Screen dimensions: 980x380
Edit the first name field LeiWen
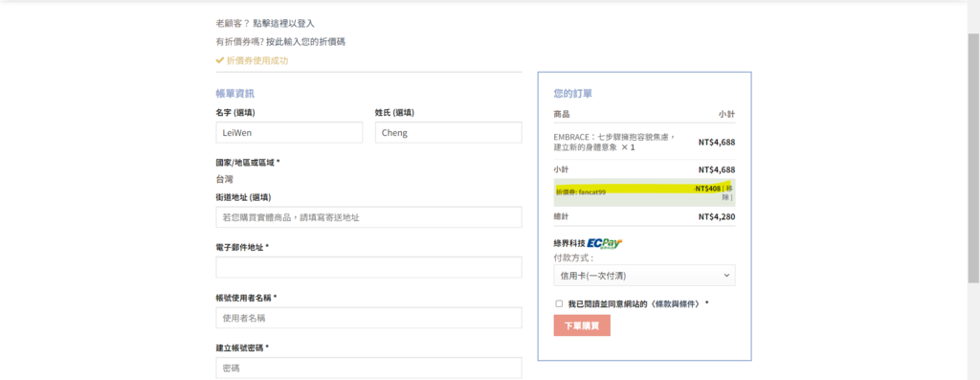coord(289,132)
